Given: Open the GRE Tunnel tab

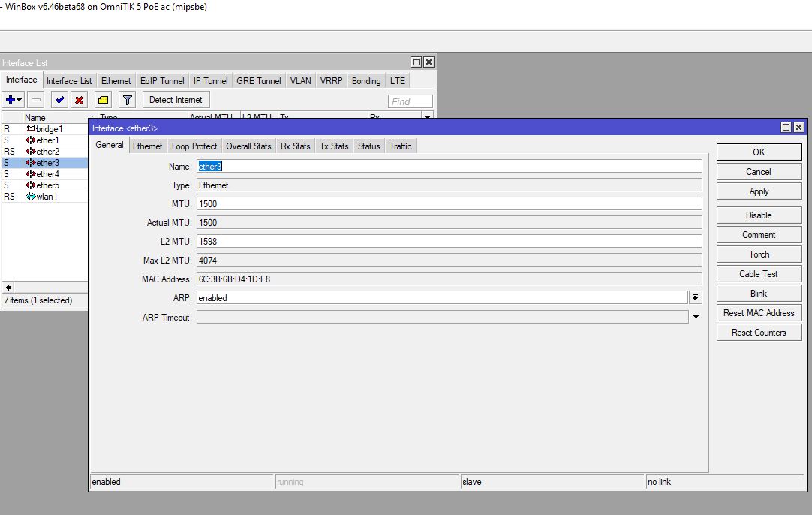Looking at the screenshot, I should coord(258,81).
